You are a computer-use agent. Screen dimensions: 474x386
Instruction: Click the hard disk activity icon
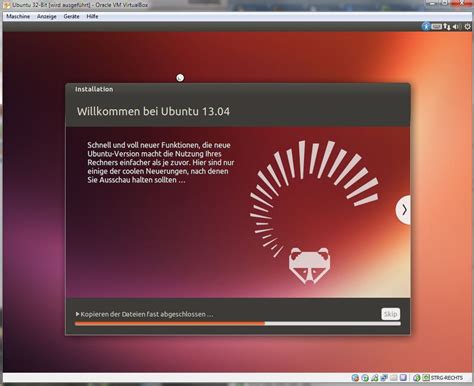pos(355,378)
